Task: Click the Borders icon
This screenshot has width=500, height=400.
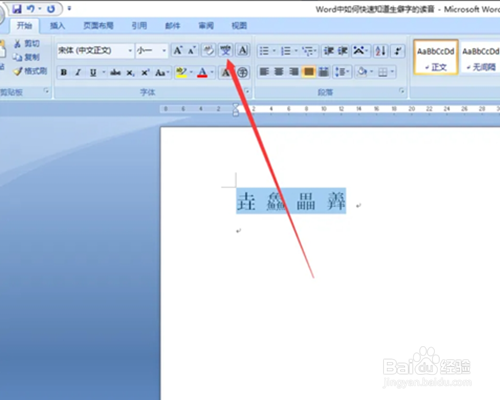Action: (383, 72)
